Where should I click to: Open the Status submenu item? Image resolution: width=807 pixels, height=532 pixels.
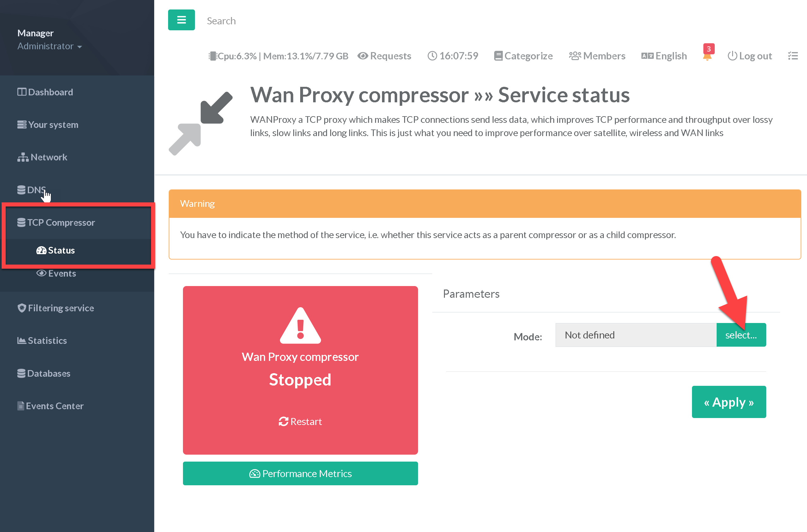(61, 250)
